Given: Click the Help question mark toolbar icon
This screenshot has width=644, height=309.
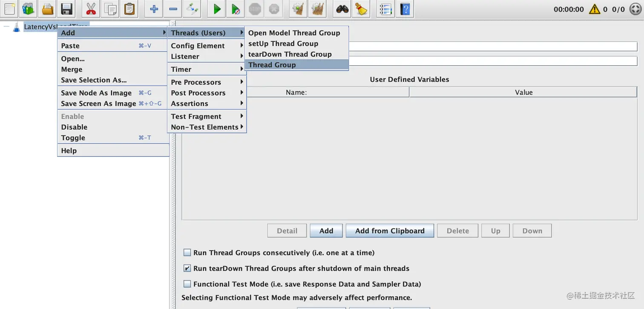Looking at the screenshot, I should click(405, 9).
